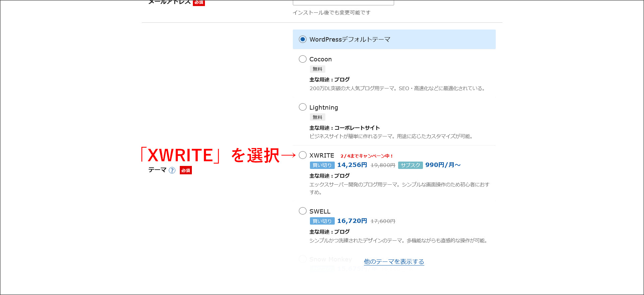Image resolution: width=644 pixels, height=295 pixels.
Task: Click the シンプルかつ洗練 SWELL description
Action: point(398,240)
